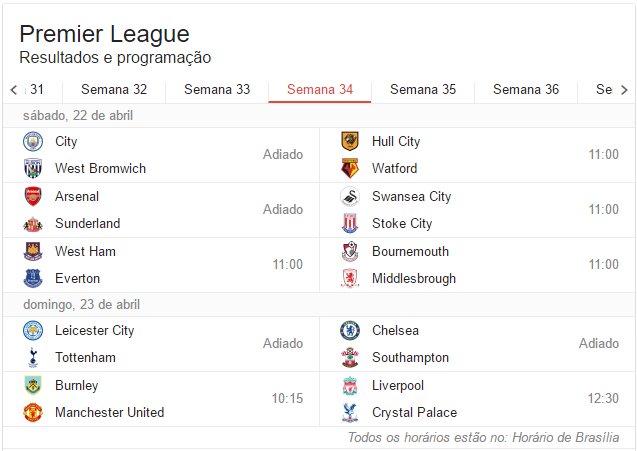Click the Watford club crest icon
The image size is (637, 451).
coord(350,168)
